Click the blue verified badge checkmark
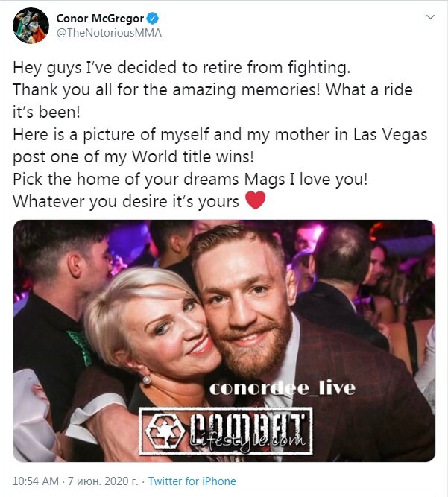Image resolution: width=448 pixels, height=497 pixels. (x=153, y=19)
